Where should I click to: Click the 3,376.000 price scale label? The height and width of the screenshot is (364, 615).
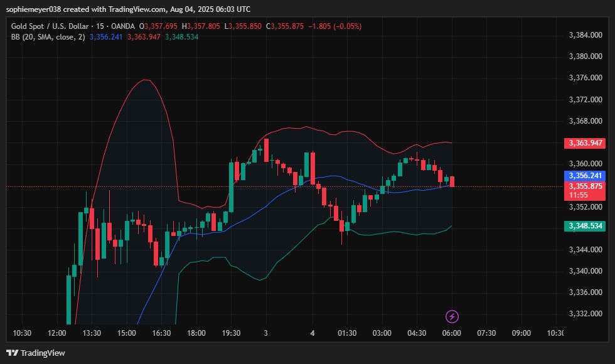point(586,78)
